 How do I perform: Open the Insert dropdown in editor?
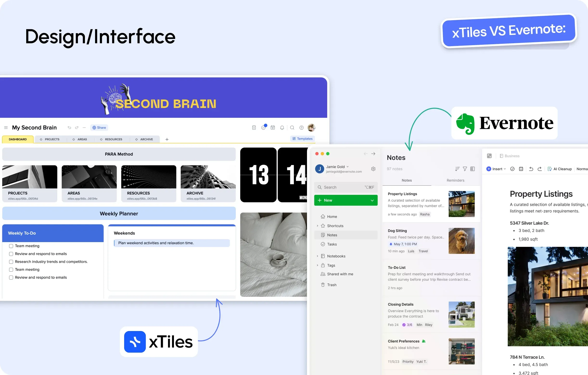pyautogui.click(x=496, y=169)
